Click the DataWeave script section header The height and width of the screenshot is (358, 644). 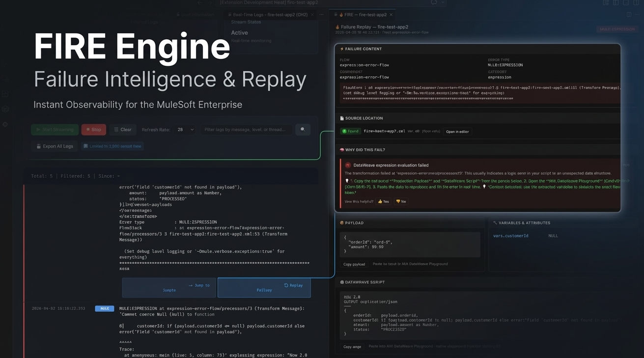click(363, 282)
